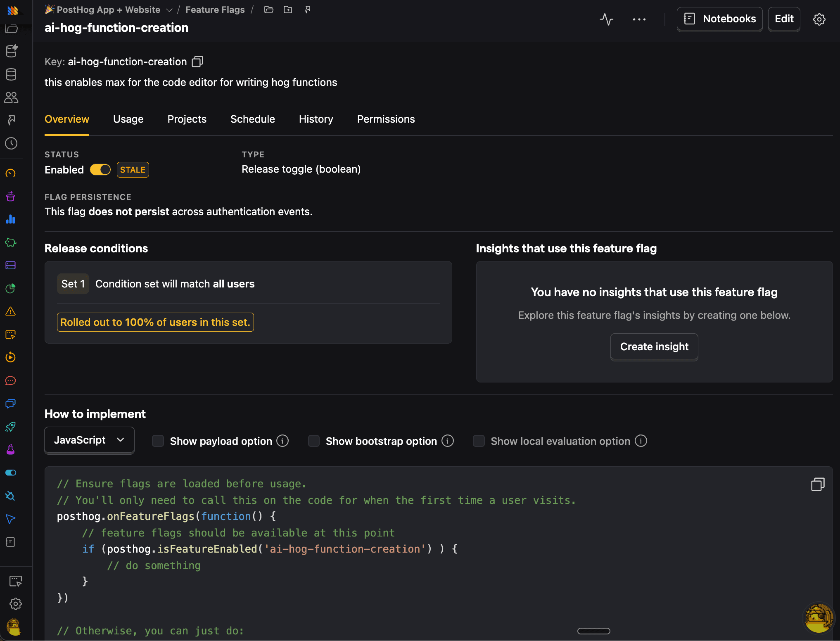Copy the flag key with the copy icon
This screenshot has width=840, height=641.
(x=197, y=62)
